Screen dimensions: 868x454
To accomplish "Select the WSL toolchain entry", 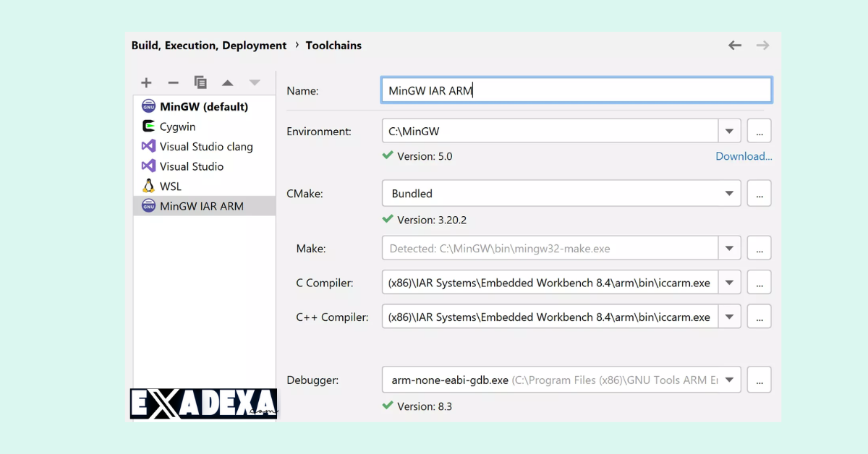I will [171, 187].
